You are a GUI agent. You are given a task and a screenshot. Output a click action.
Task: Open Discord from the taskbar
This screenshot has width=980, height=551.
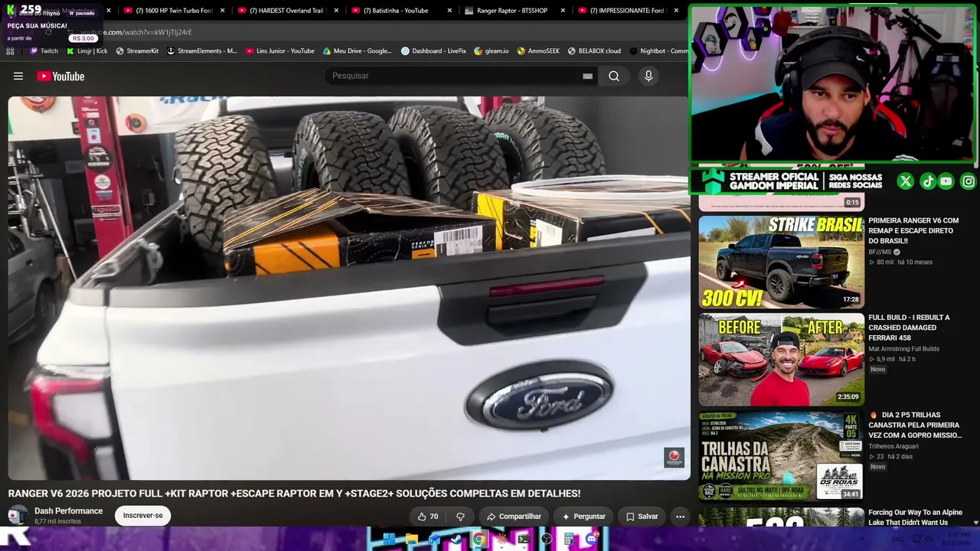(591, 540)
